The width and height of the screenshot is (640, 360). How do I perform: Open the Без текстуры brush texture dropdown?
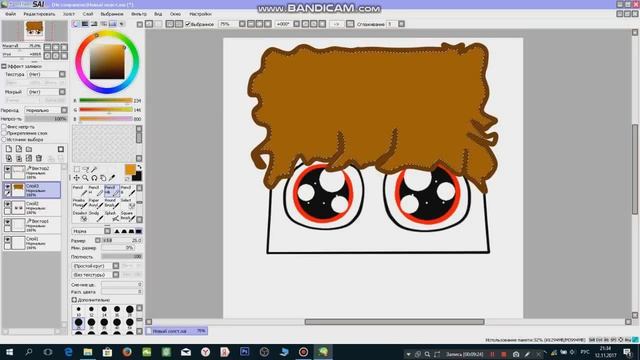(x=116, y=275)
